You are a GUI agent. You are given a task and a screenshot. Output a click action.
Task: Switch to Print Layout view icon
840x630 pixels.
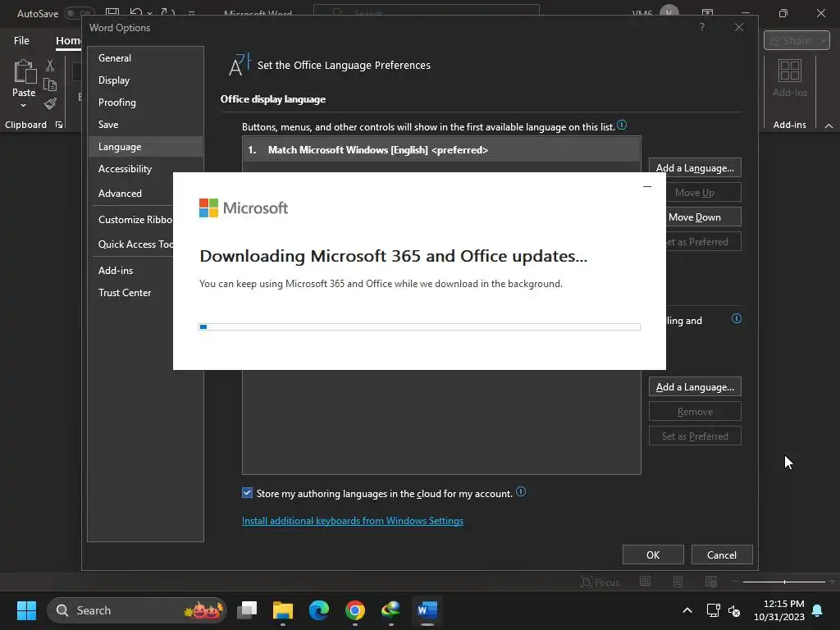[x=678, y=582]
